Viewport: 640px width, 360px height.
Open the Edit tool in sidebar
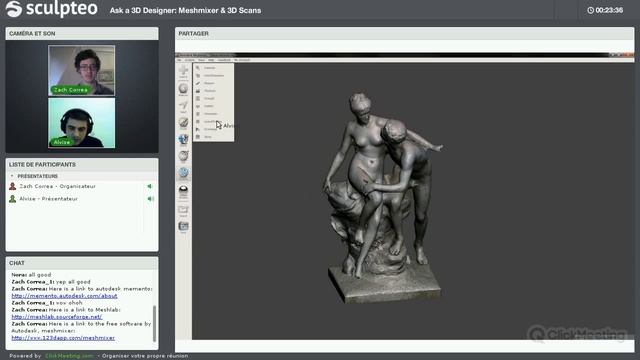tap(183, 156)
